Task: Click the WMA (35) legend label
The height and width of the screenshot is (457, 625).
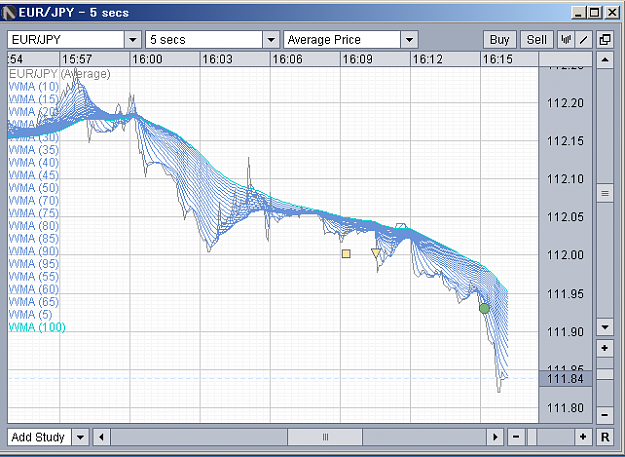Action: tap(33, 150)
